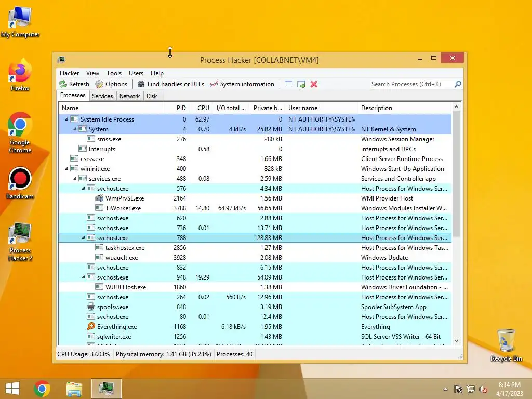Click the search magnifier icon
The width and height of the screenshot is (532, 399).
point(458,84)
